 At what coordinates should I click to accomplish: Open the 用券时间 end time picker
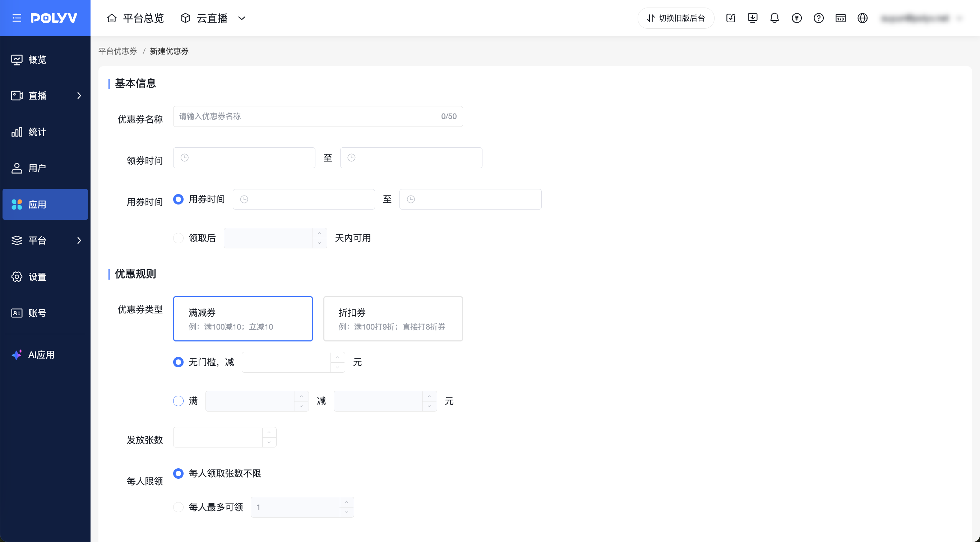pyautogui.click(x=471, y=199)
